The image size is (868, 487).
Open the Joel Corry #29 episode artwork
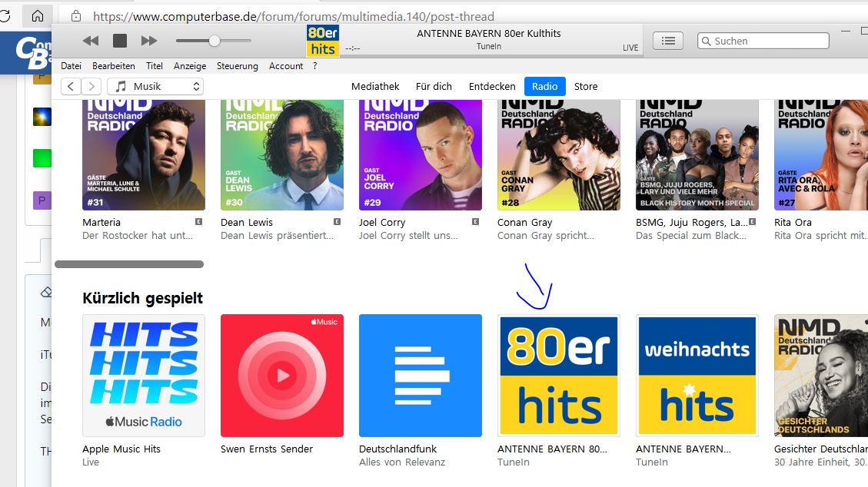(420, 154)
